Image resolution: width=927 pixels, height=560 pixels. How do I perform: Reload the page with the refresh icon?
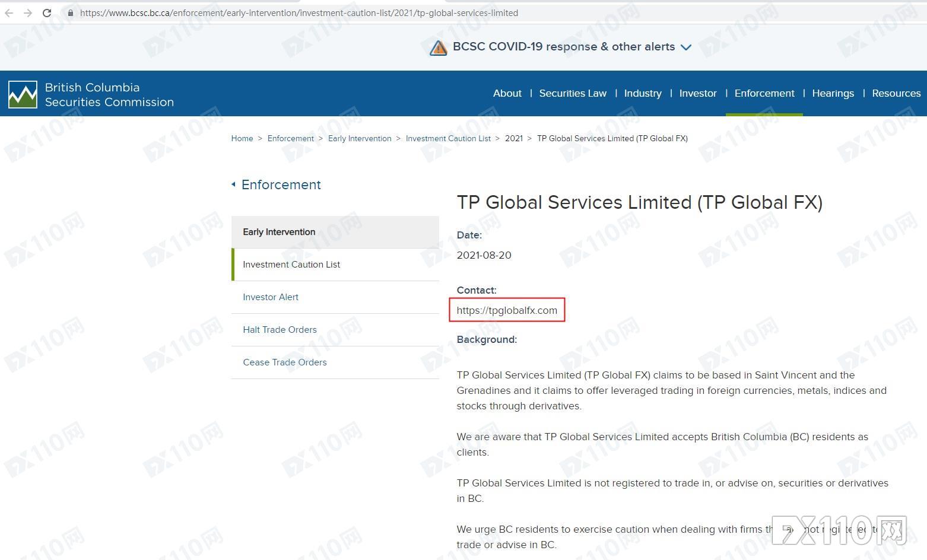[x=47, y=12]
